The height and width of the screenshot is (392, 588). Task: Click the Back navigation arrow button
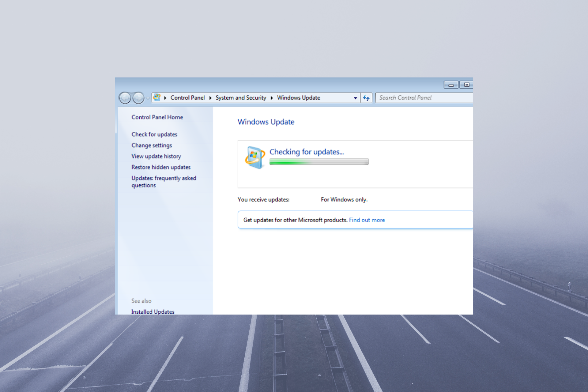click(x=125, y=98)
